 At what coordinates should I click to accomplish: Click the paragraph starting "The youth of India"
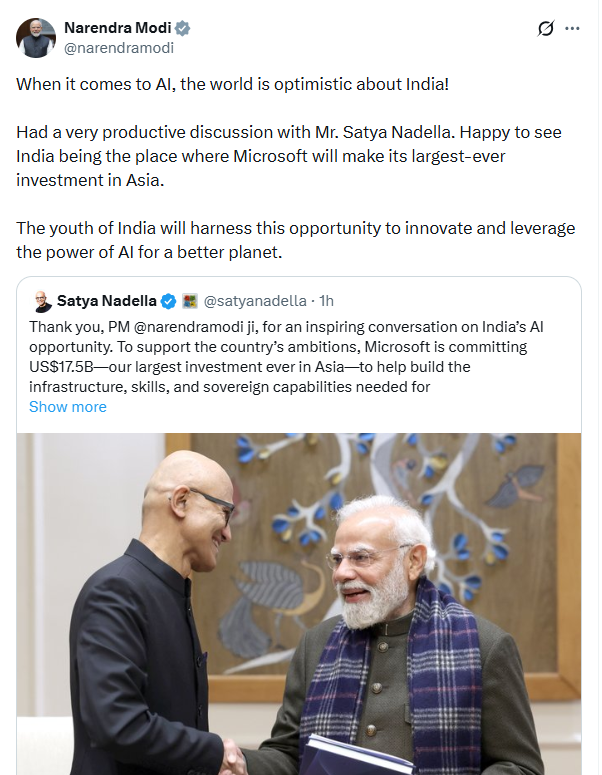tap(295, 240)
